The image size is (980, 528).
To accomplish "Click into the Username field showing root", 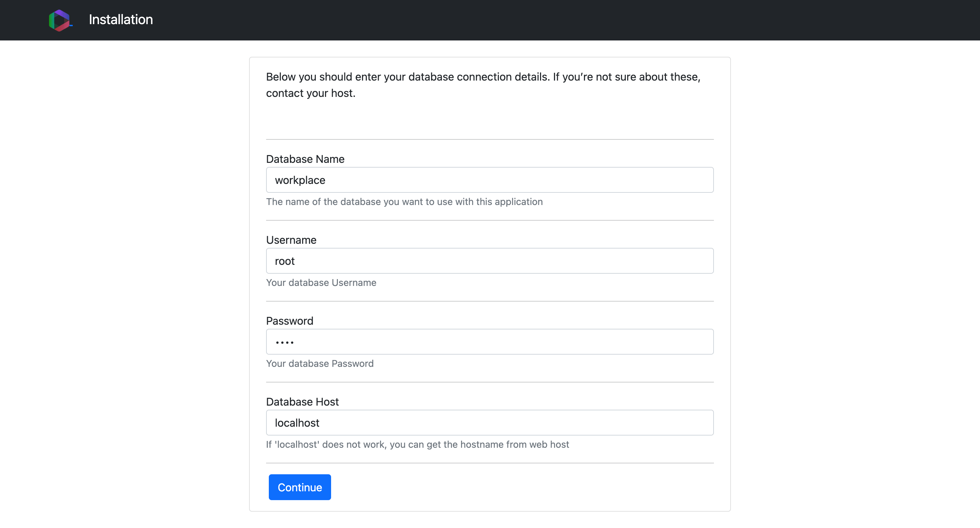I will pyautogui.click(x=489, y=261).
